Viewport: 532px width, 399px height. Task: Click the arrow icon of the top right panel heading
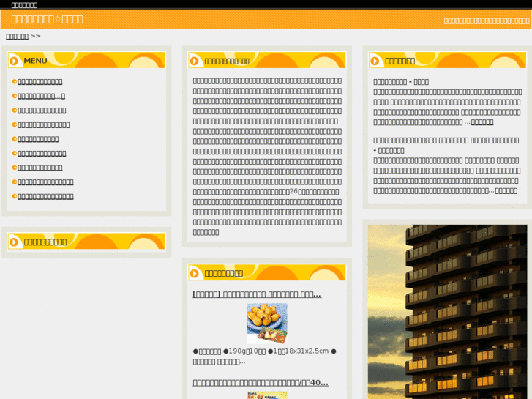click(x=375, y=61)
